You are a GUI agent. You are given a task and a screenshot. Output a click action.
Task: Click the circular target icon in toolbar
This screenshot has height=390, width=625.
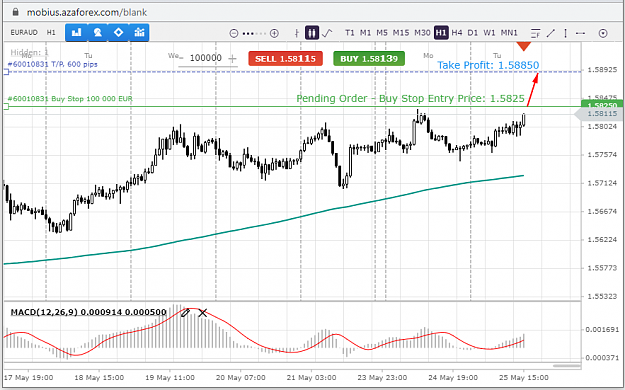pos(603,33)
